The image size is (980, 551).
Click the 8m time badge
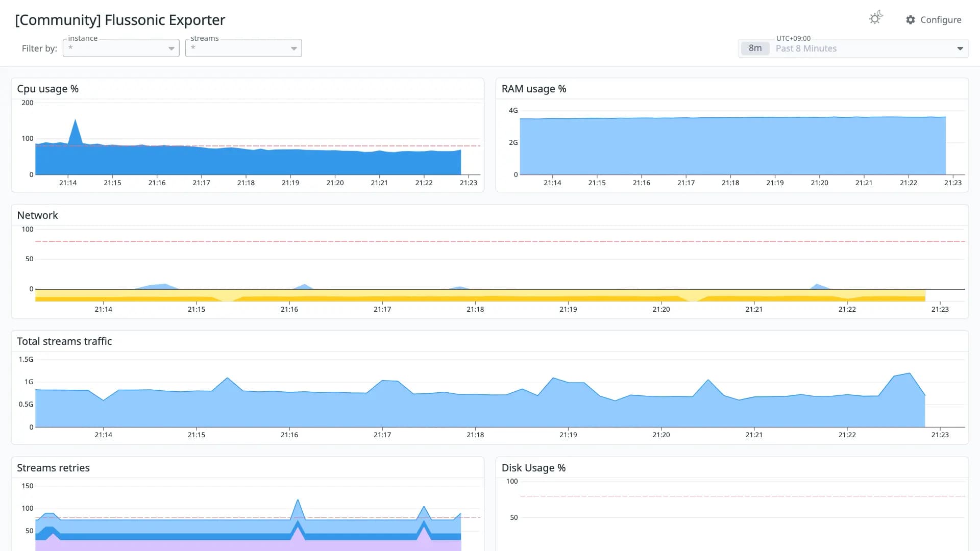click(x=755, y=48)
